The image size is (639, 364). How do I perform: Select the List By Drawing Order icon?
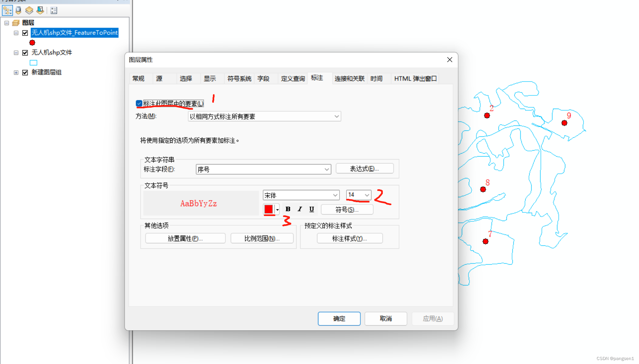pos(7,10)
